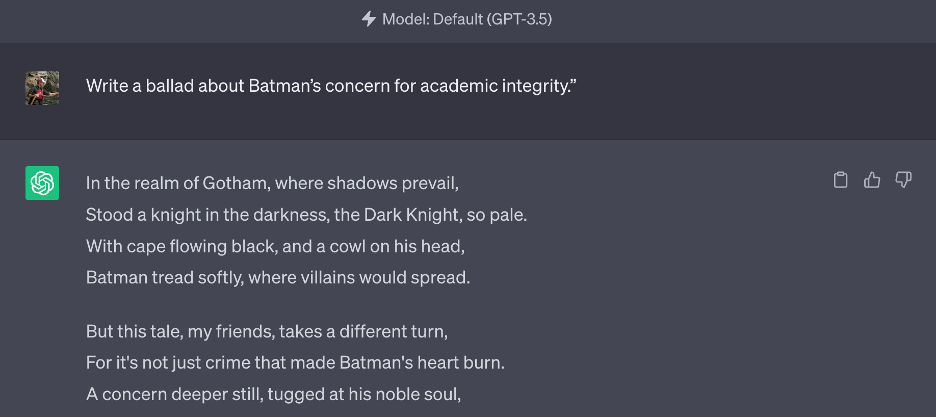
Task: Click the line "A concern deeper still"
Action: 272,394
